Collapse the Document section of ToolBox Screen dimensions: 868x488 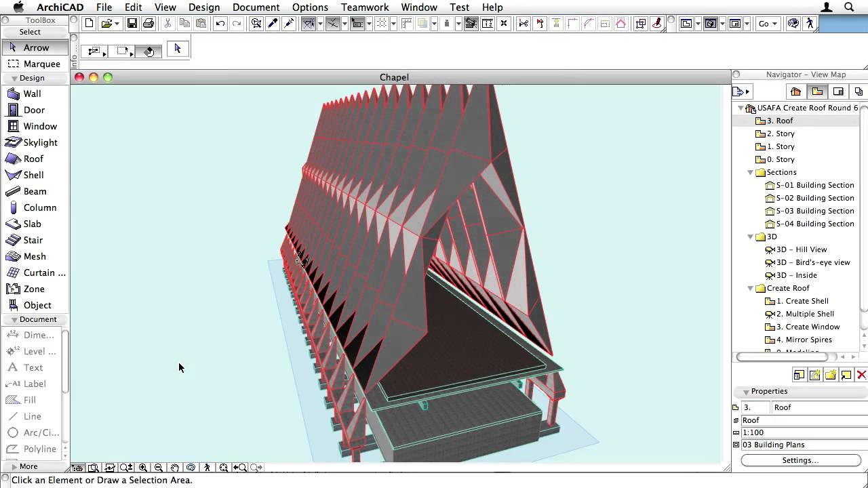point(14,320)
